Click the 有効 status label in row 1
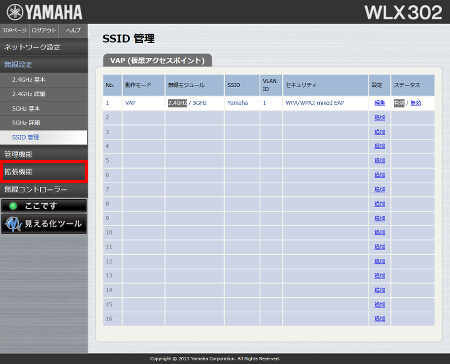Image resolution: width=450 pixels, height=364 pixels. 399,103
